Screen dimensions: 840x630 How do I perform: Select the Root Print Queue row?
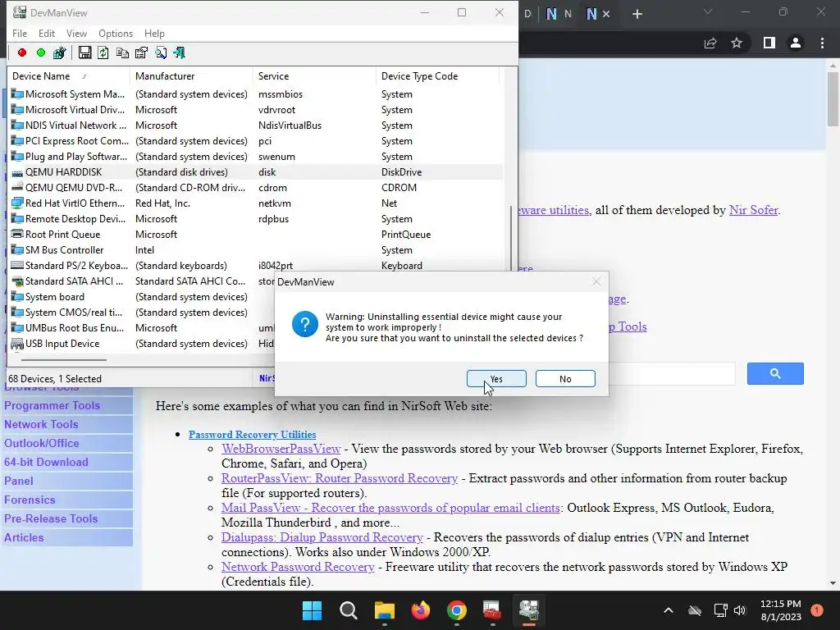click(x=256, y=234)
